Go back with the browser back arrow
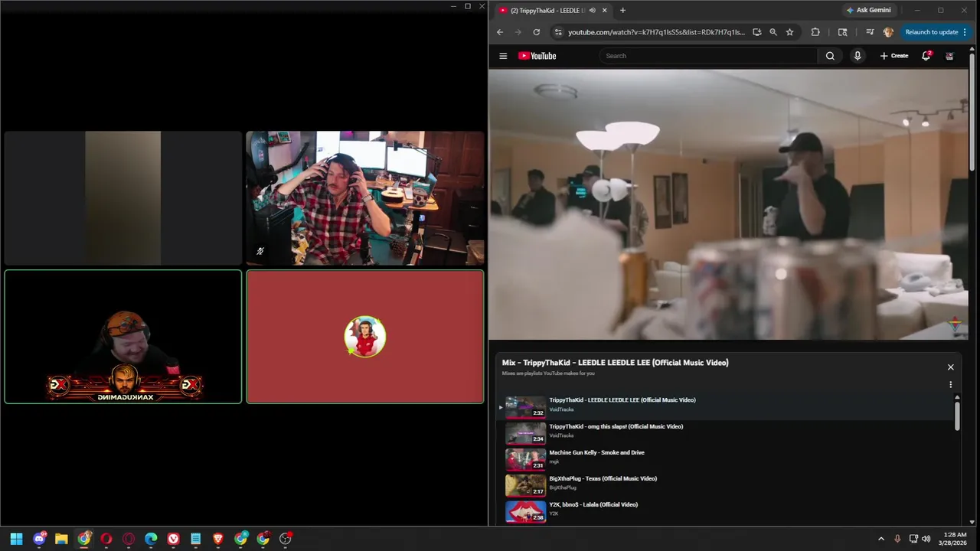The height and width of the screenshot is (551, 980). (500, 32)
